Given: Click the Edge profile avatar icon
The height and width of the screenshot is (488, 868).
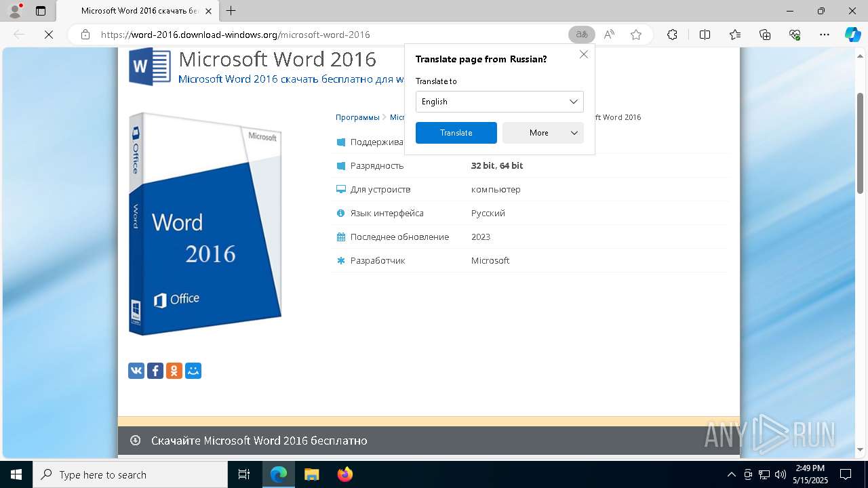Looking at the screenshot, I should point(15,11).
